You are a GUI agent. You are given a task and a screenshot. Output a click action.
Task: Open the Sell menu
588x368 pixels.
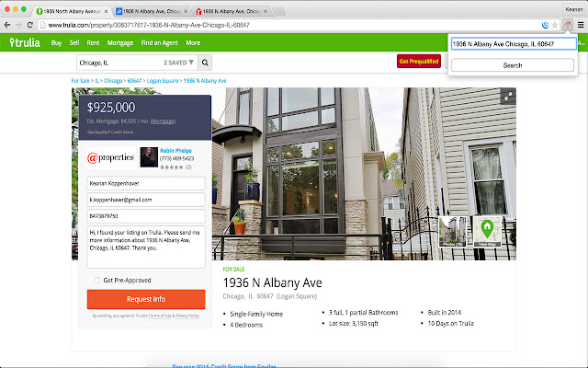point(74,42)
